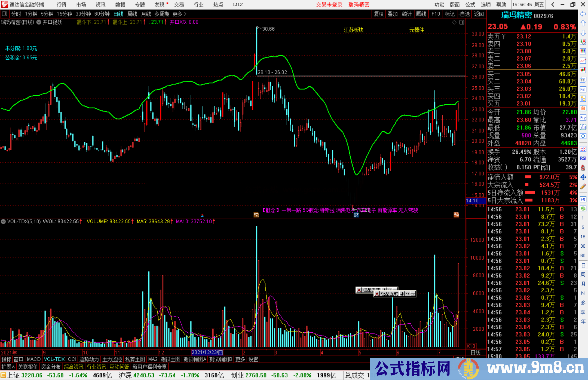
Task: Open the F10 info sidebar icon
Action: pos(583,89)
